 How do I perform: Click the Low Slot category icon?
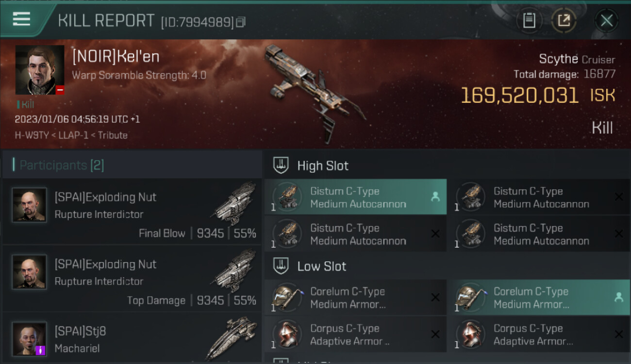click(x=281, y=265)
